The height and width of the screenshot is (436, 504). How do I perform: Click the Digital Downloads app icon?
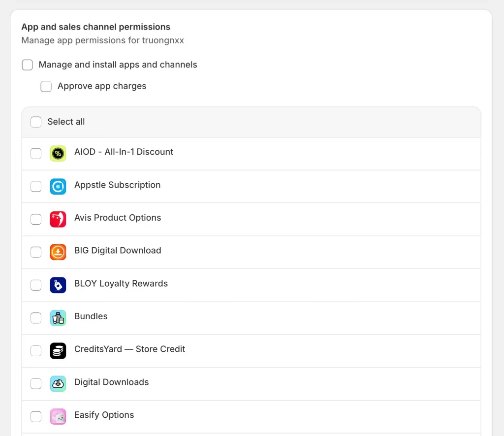[58, 383]
